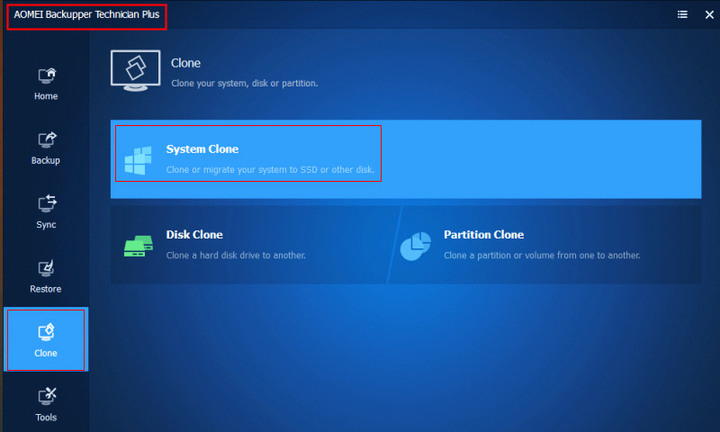This screenshot has width=720, height=432.
Task: Open the Tools section
Action: 46,404
